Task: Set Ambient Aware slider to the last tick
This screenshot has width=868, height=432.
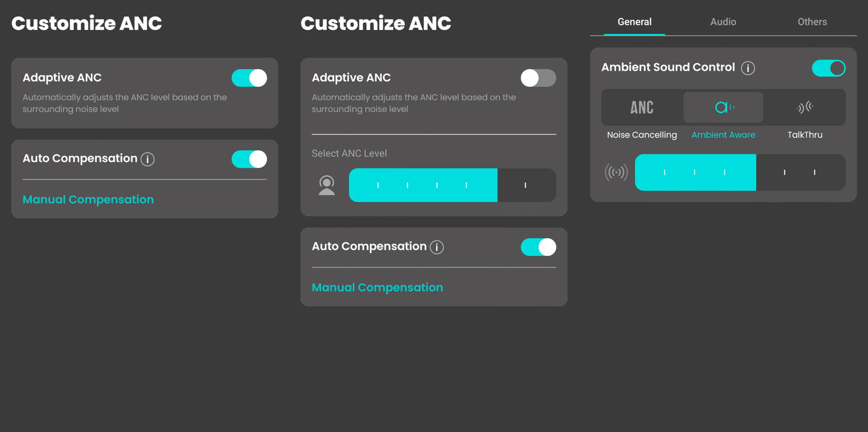Action: 814,173
